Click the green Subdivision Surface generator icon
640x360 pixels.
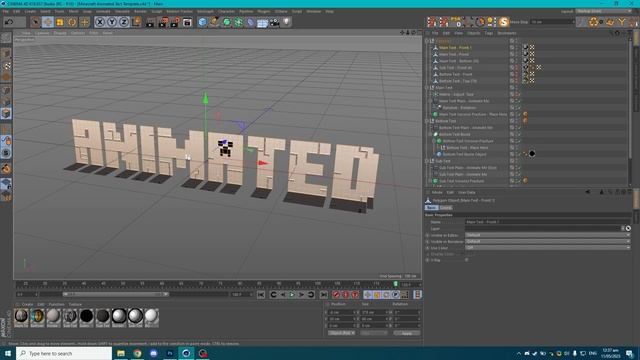coord(227,22)
